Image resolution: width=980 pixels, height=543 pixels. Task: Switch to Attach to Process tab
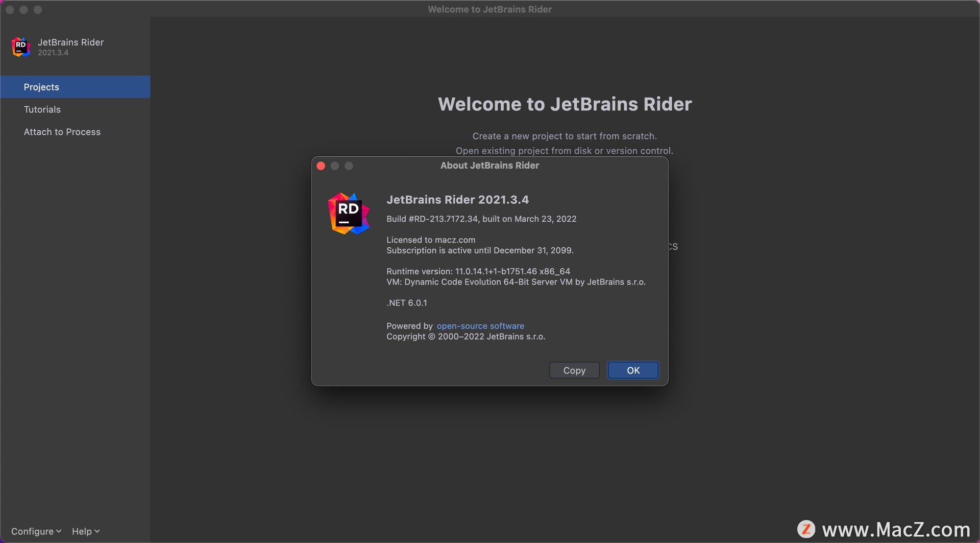[x=75, y=132]
